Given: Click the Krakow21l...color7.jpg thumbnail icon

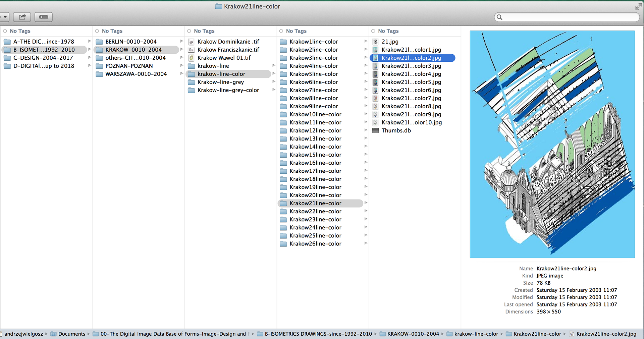Looking at the screenshot, I should (376, 98).
